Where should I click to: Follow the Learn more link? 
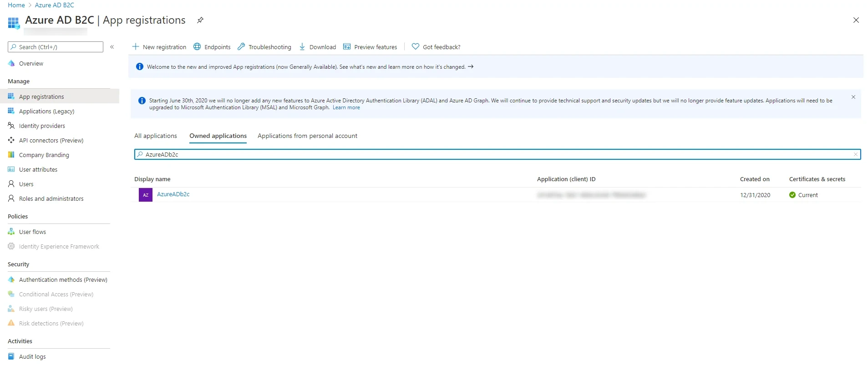coord(346,108)
